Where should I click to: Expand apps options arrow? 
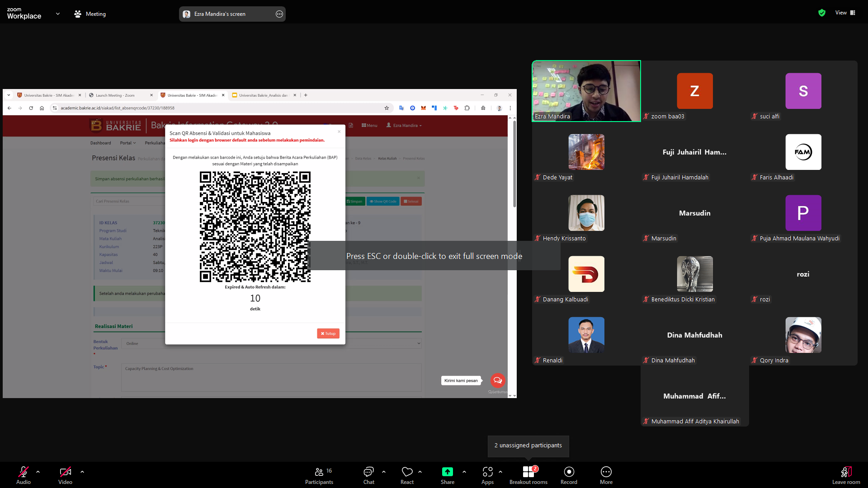click(500, 472)
